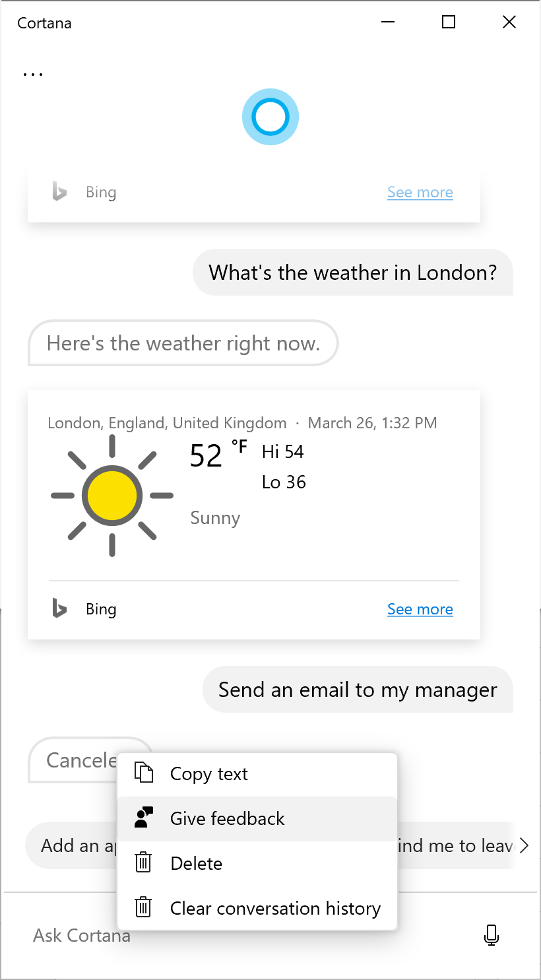
Task: Select Copy text from context menu
Action: point(209,773)
